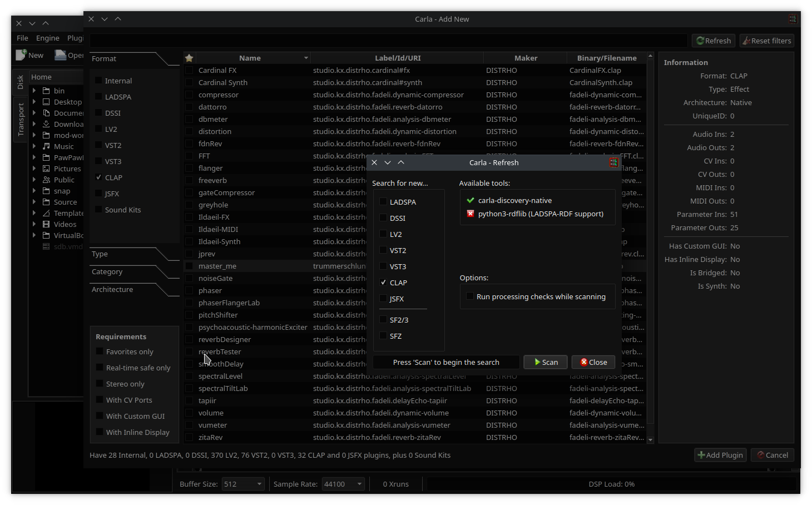Viewport: 812px width, 505px height.
Task: Collapse the Format filter section
Action: 135,59
